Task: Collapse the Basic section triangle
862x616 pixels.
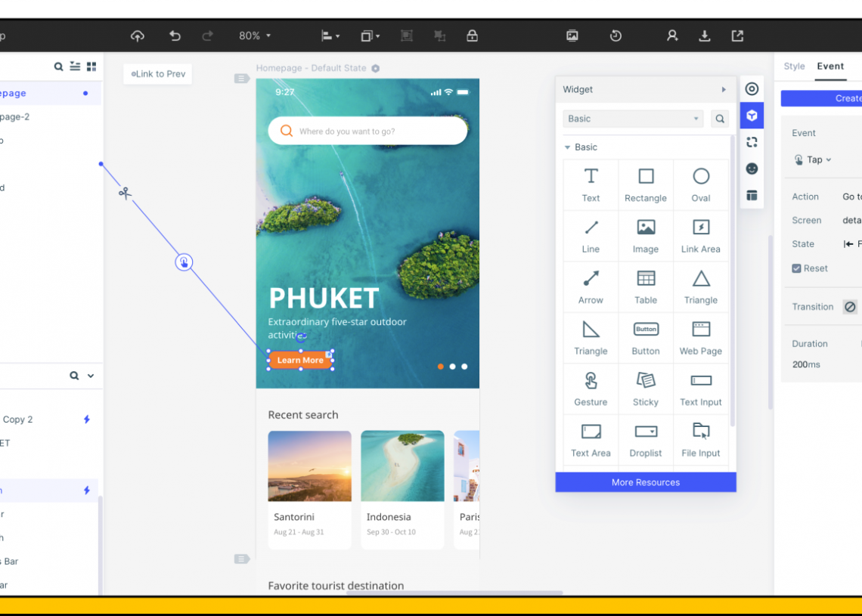Action: coord(568,147)
